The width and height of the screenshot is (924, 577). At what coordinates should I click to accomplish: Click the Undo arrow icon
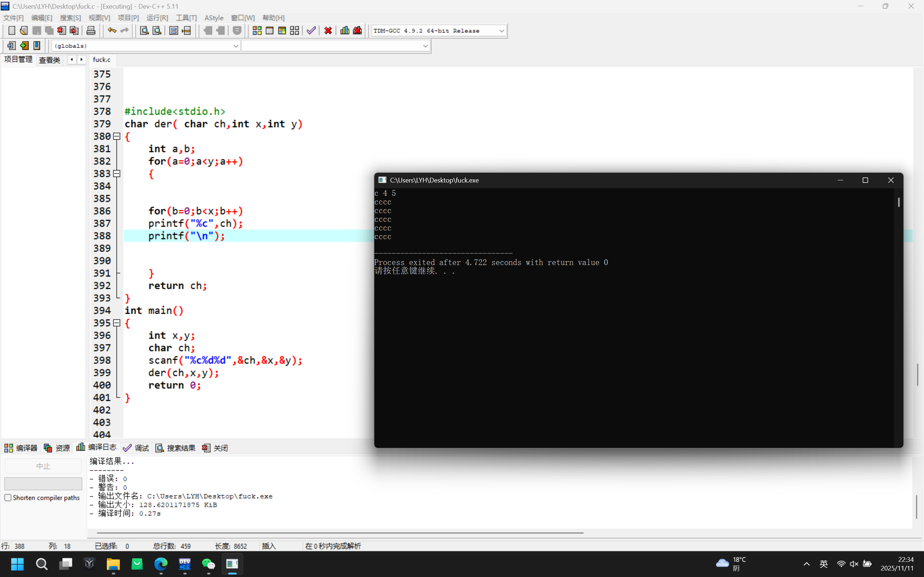tap(112, 31)
